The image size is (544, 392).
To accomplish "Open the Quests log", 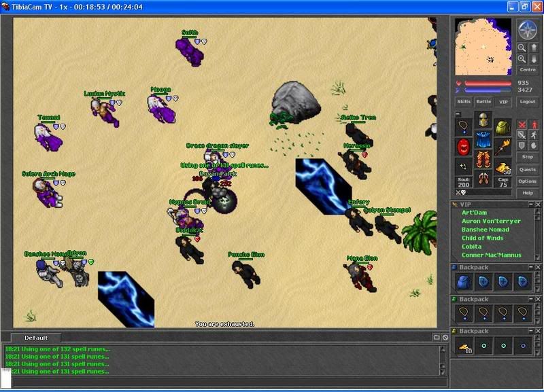I will 528,169.
